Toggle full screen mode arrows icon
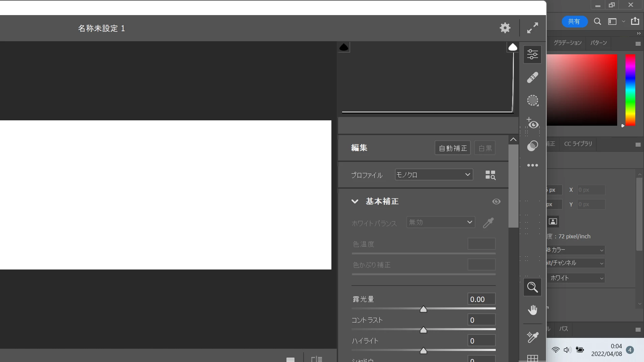644x362 pixels. [x=532, y=28]
